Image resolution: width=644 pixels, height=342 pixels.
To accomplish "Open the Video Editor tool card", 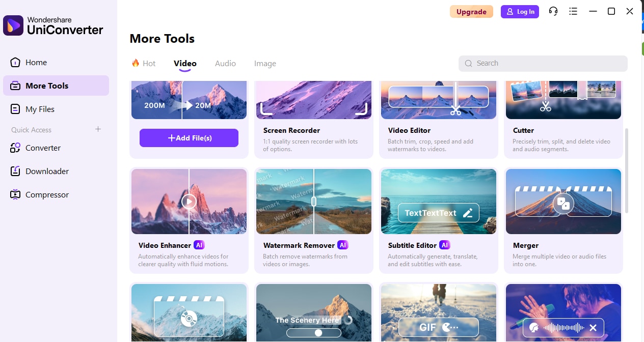I will point(439,120).
